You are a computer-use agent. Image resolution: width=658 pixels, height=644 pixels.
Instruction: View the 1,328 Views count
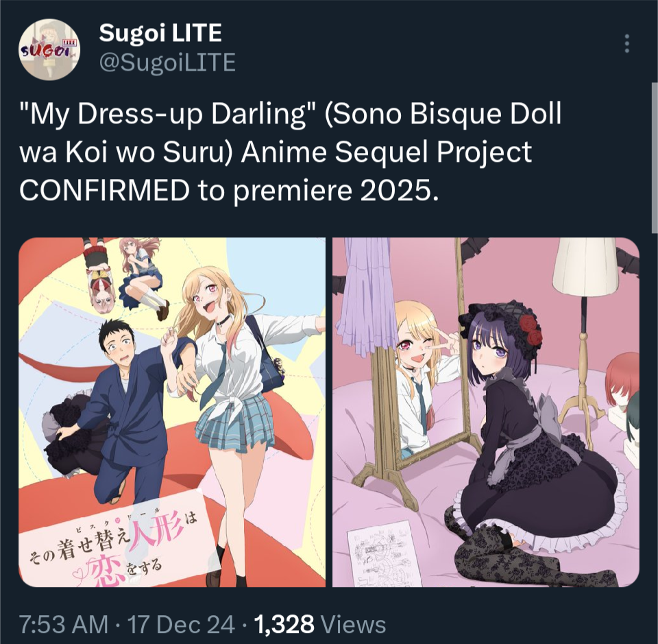[319, 625]
